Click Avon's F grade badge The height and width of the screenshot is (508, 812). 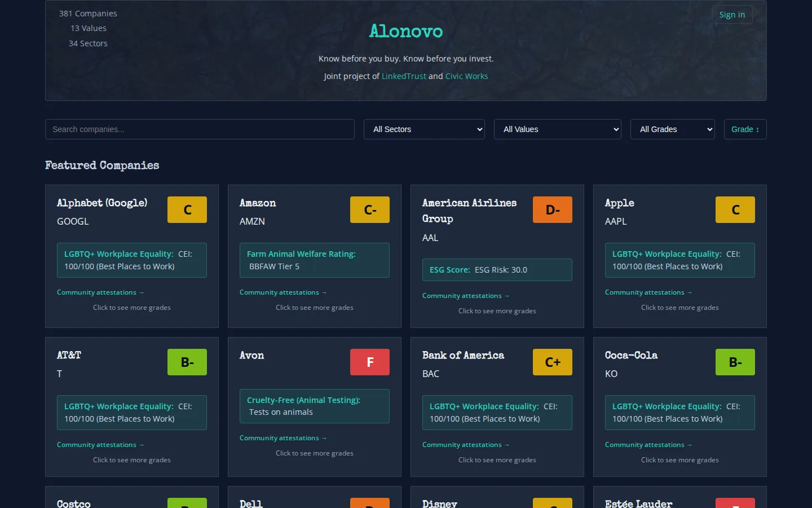370,362
